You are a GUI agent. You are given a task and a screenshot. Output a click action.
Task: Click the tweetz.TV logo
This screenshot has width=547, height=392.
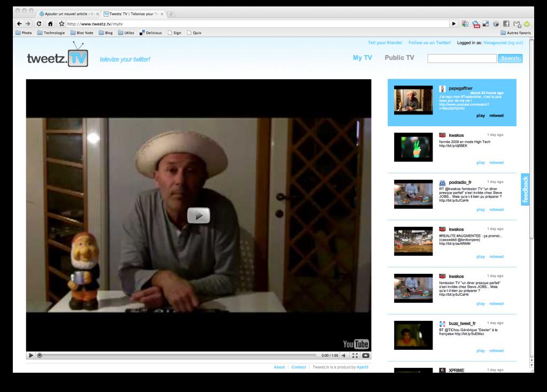tap(58, 55)
